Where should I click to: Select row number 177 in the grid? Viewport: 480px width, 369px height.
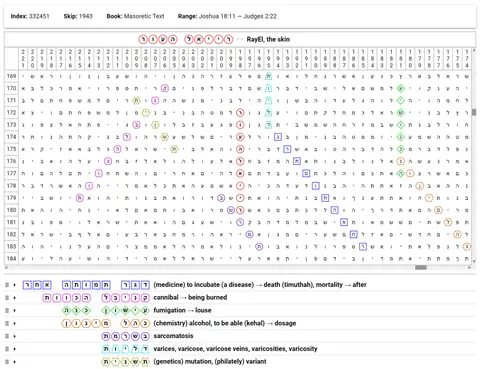[x=11, y=173]
